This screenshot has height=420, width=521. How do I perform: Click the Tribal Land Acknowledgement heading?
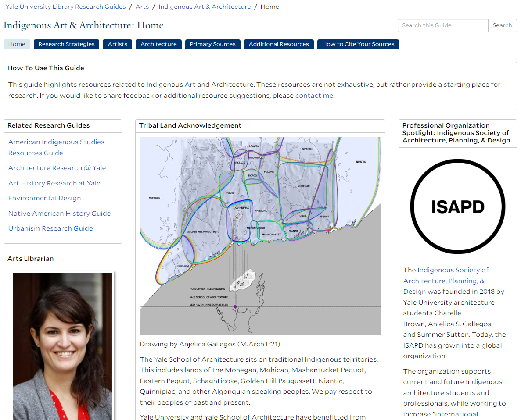pos(190,125)
